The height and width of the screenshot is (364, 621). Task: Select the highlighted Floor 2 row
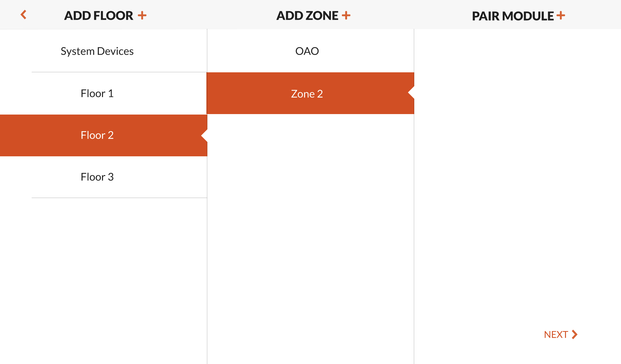point(103,135)
